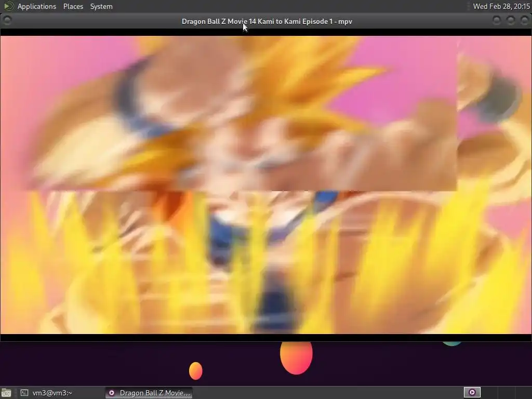Open the mpv window menu button
The height and width of the screenshot is (399, 532).
7,21
